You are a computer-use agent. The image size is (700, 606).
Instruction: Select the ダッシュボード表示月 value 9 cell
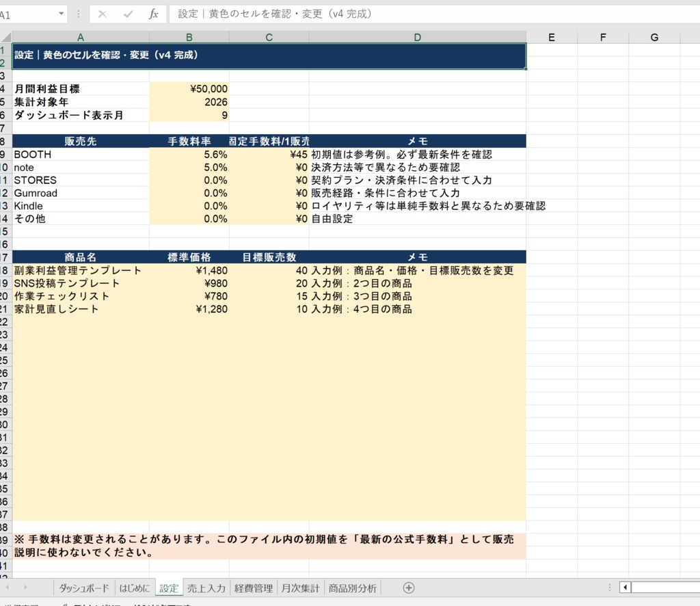click(189, 115)
